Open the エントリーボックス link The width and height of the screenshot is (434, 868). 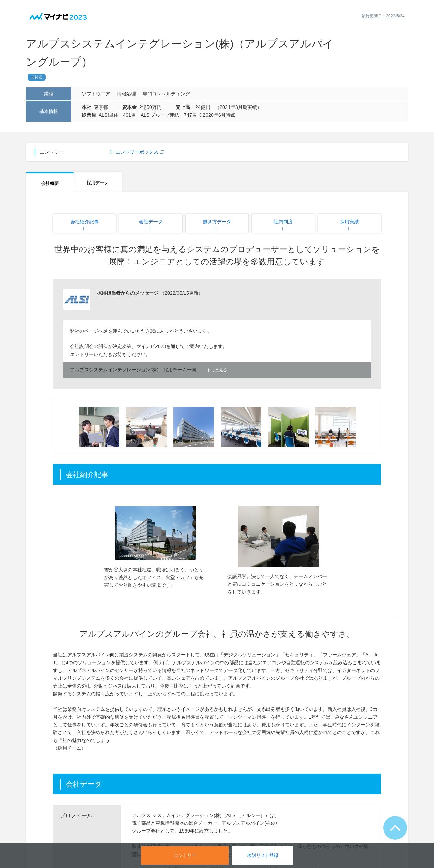[137, 152]
